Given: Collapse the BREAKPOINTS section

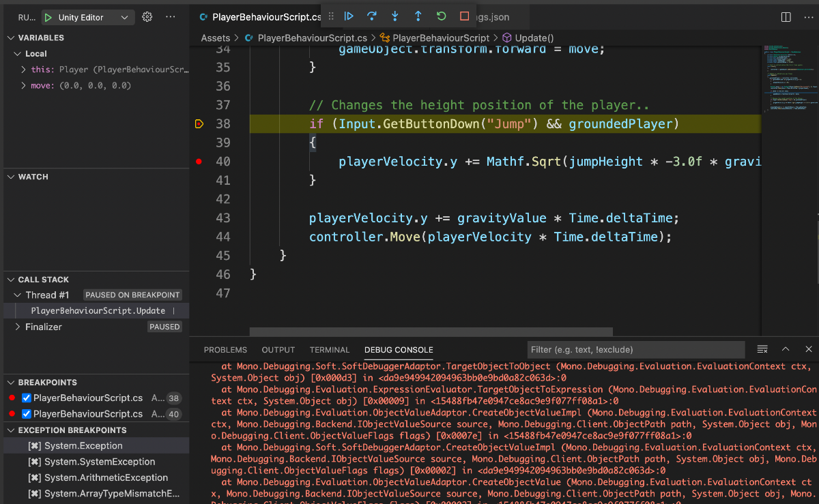Looking at the screenshot, I should tap(10, 383).
